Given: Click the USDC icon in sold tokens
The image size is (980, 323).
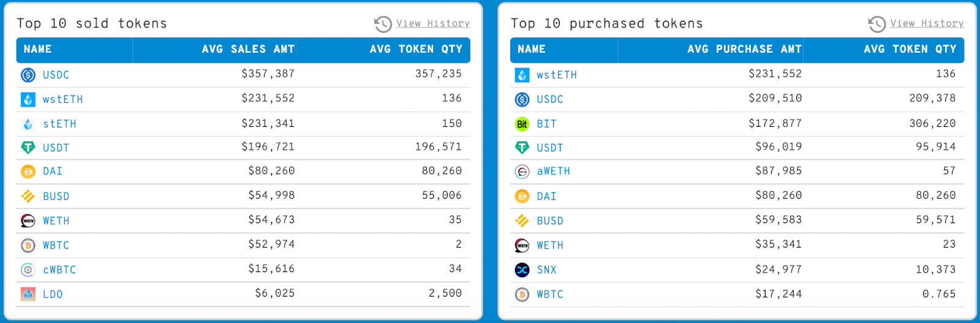Looking at the screenshot, I should (28, 75).
